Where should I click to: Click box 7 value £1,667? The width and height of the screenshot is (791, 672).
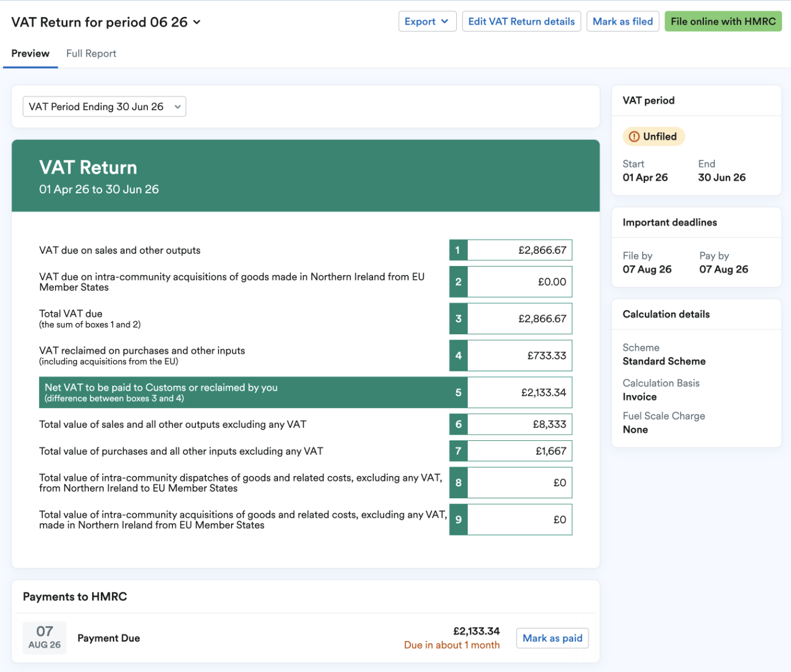(519, 451)
